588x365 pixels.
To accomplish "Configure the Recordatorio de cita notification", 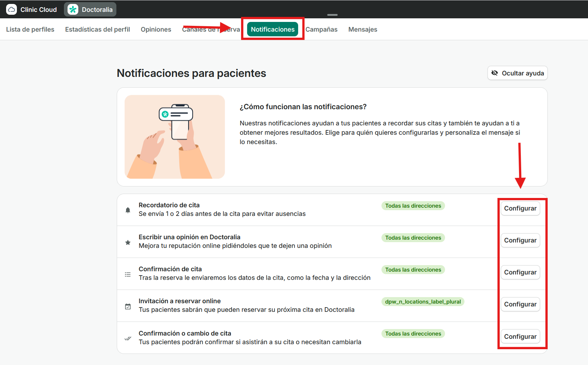I will coord(520,208).
